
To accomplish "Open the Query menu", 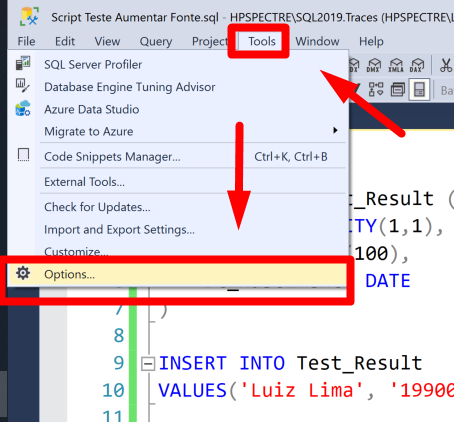I will [x=156, y=41].
